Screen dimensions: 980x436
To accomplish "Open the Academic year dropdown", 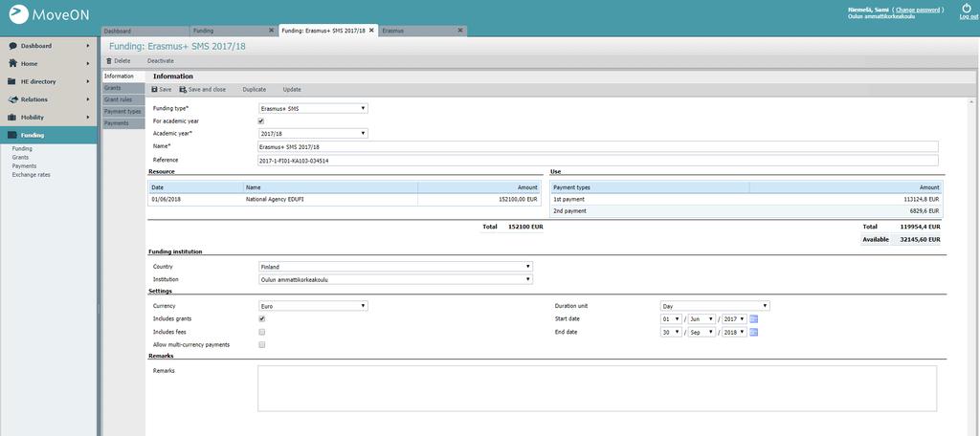I will tap(313, 133).
